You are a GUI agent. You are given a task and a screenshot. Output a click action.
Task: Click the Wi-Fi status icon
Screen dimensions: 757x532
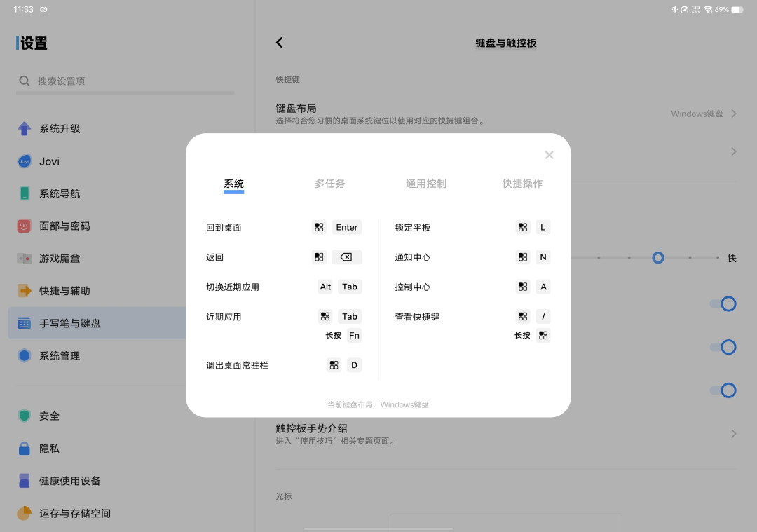708,9
